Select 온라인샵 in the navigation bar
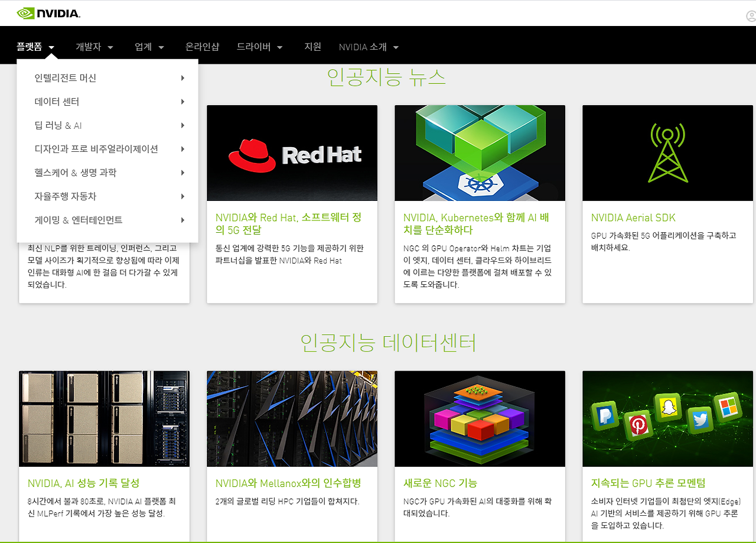756x543 pixels. tap(201, 47)
